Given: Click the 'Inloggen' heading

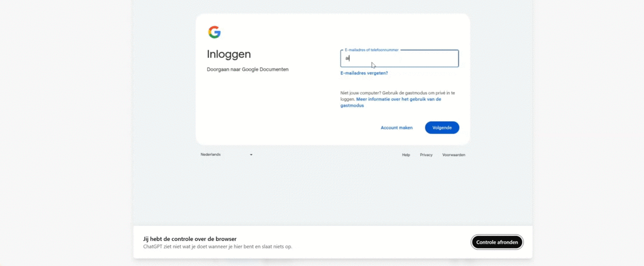Looking at the screenshot, I should (x=229, y=54).
